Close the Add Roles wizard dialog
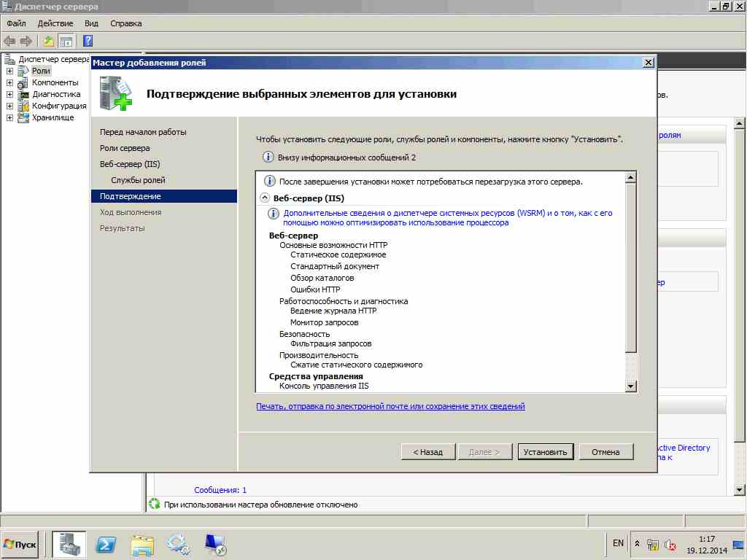The width and height of the screenshot is (747, 560). (x=648, y=63)
